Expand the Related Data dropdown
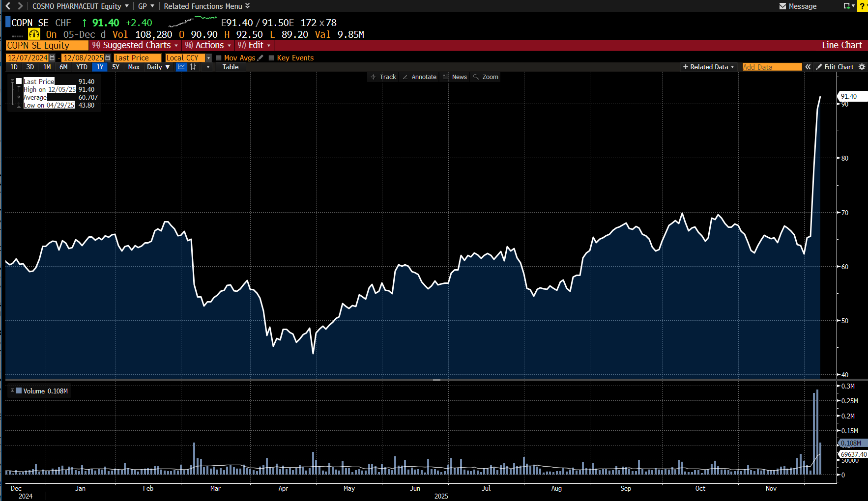 point(708,67)
